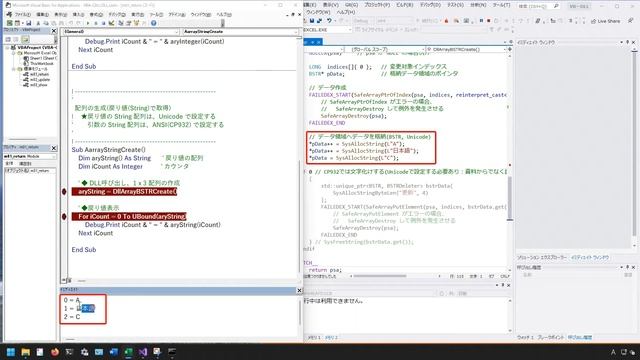Image resolution: width=640 pixels, height=360 pixels.
Task: Save the VBA project with the floppy icon
Action: pyautogui.click(x=29, y=23)
